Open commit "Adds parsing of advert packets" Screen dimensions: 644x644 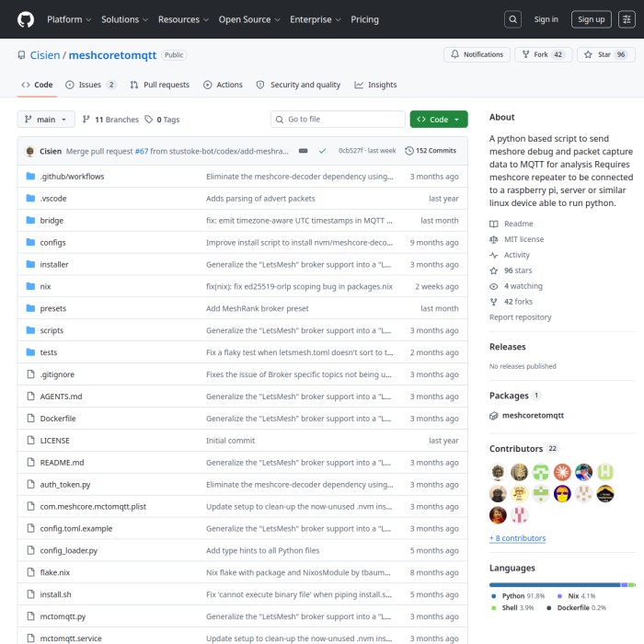coord(260,199)
